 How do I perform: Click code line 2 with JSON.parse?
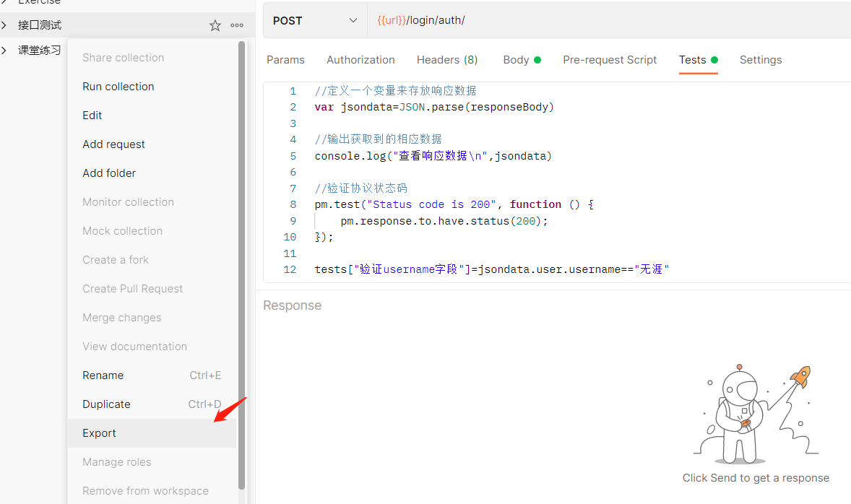434,107
